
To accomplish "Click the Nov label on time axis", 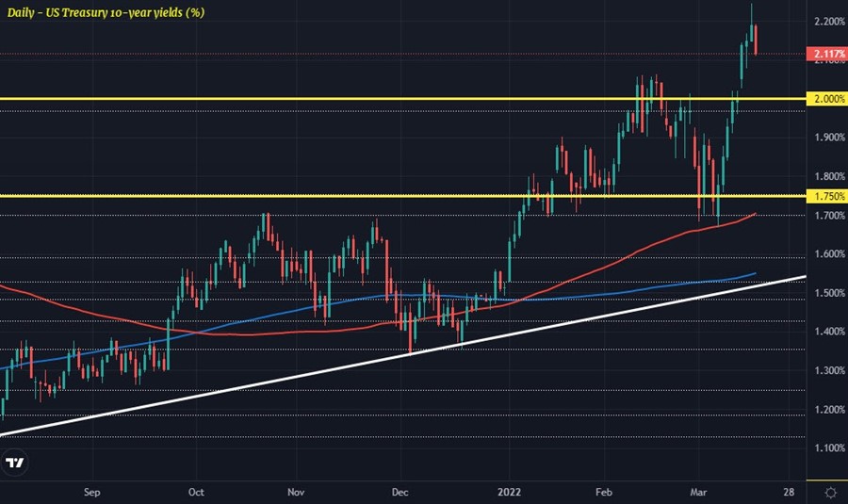I will pos(297,492).
